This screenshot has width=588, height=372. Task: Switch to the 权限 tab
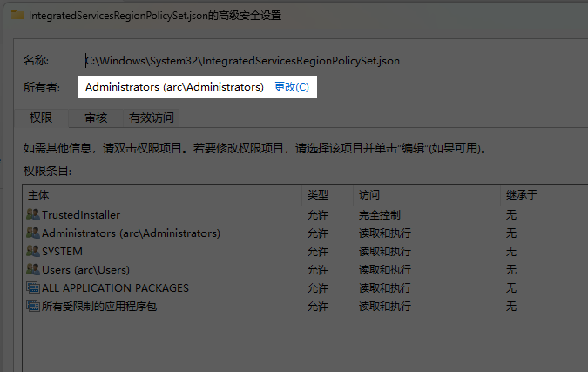click(41, 118)
